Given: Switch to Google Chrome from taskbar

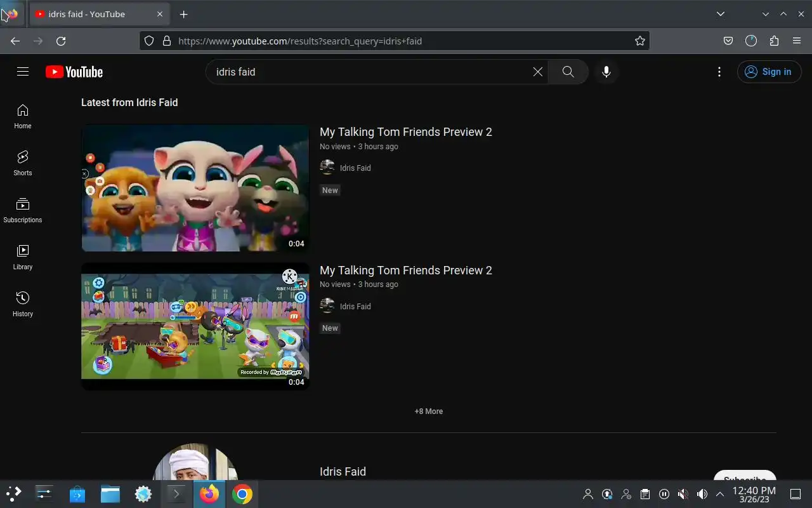Looking at the screenshot, I should click(x=242, y=494).
